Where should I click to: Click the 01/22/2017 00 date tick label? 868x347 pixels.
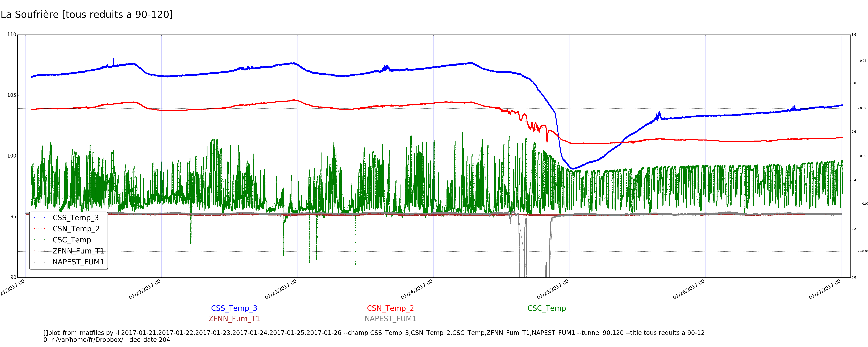tap(145, 289)
